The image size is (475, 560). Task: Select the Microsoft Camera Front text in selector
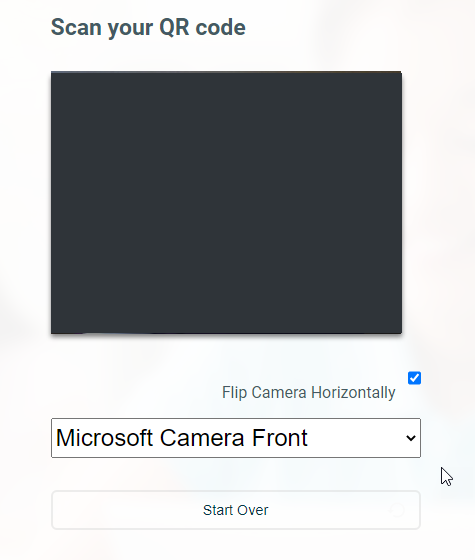click(181, 438)
